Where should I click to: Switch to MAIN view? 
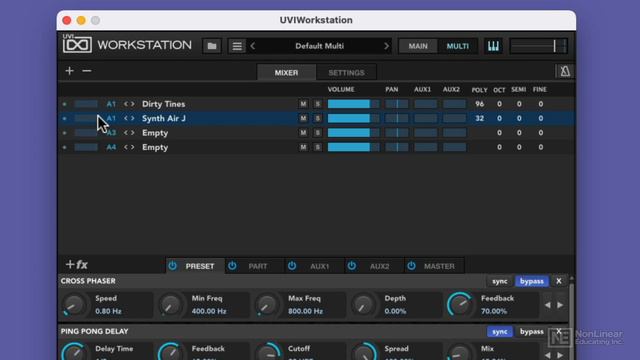418,46
